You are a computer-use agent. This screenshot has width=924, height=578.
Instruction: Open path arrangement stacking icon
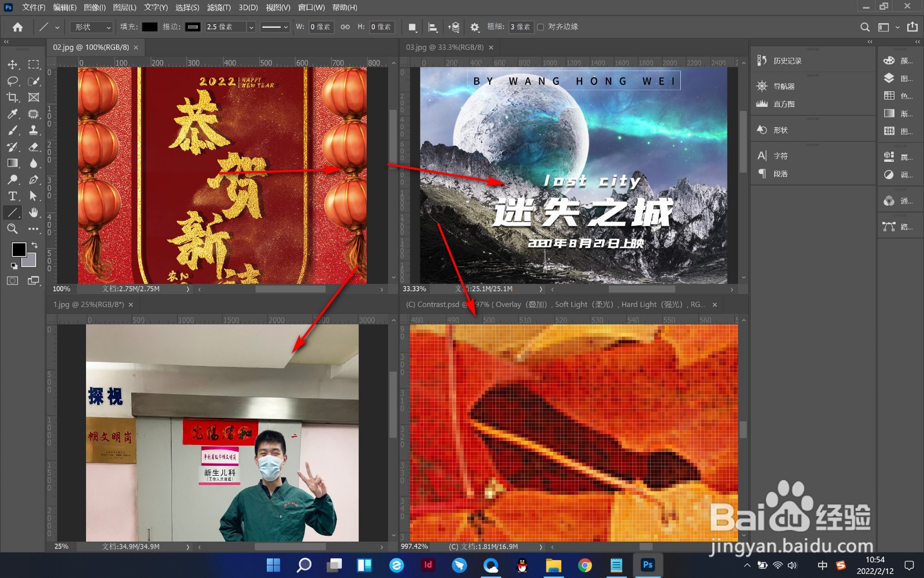click(x=454, y=27)
